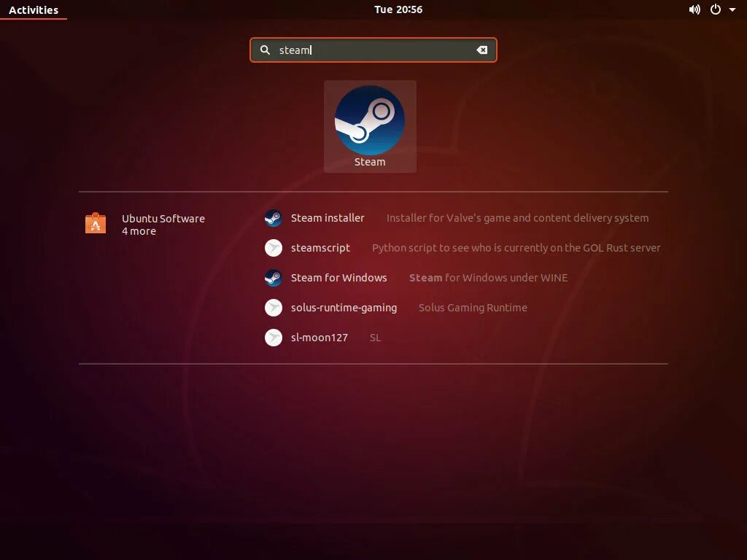Click the Steam for Windows icon

[274, 278]
